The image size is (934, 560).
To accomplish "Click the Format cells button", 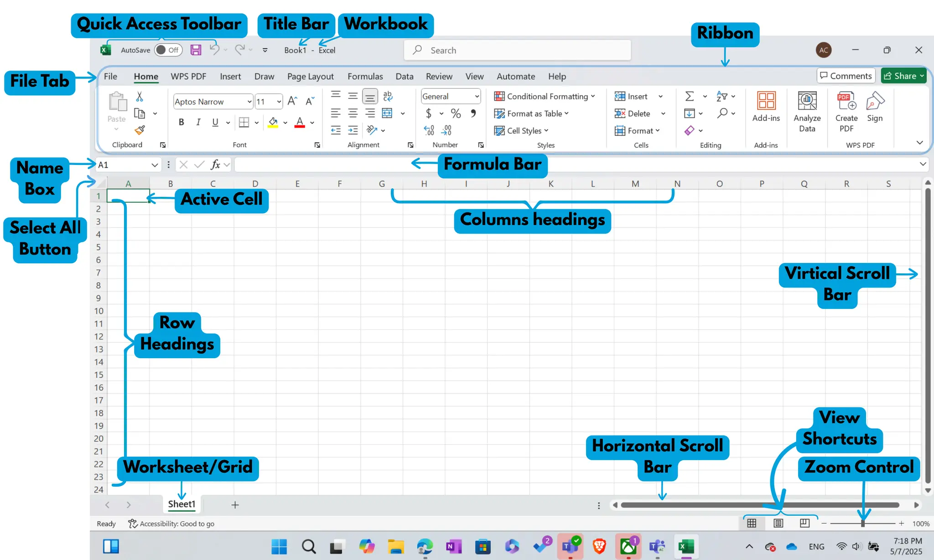I will pyautogui.click(x=637, y=131).
